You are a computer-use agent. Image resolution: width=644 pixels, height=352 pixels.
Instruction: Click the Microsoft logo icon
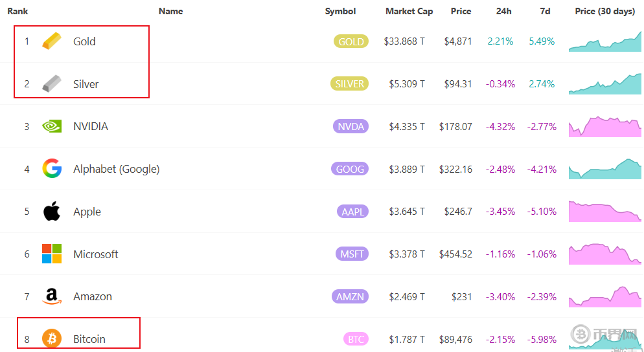pyautogui.click(x=52, y=254)
